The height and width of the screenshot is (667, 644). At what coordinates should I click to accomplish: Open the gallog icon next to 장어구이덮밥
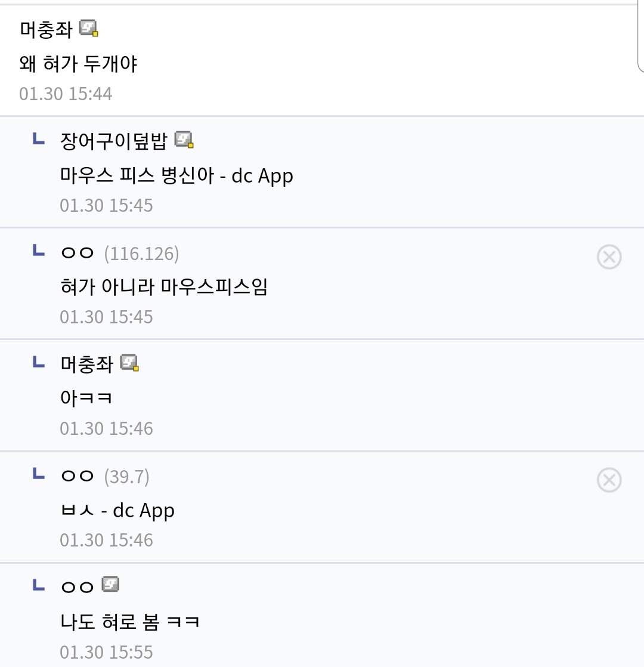tap(184, 140)
